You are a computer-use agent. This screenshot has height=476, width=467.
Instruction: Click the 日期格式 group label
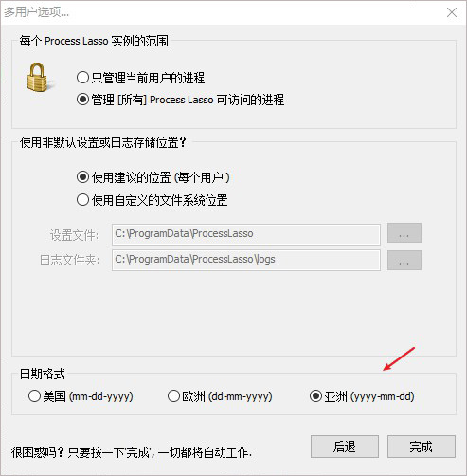(x=43, y=374)
